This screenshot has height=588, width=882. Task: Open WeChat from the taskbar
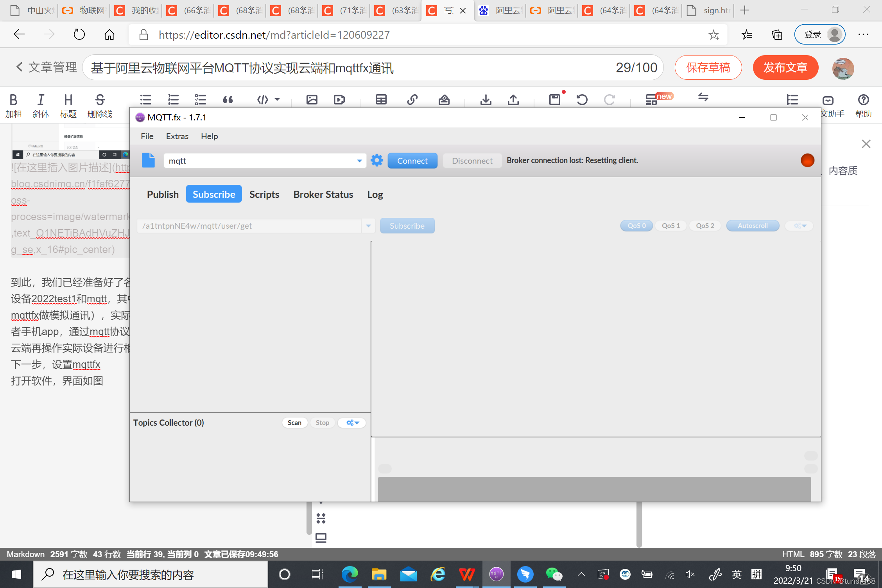click(554, 574)
